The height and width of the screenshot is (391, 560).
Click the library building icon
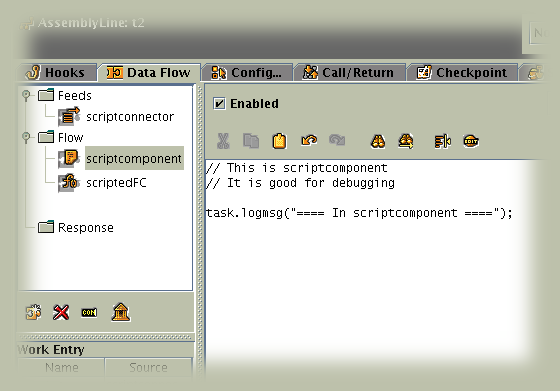(121, 312)
